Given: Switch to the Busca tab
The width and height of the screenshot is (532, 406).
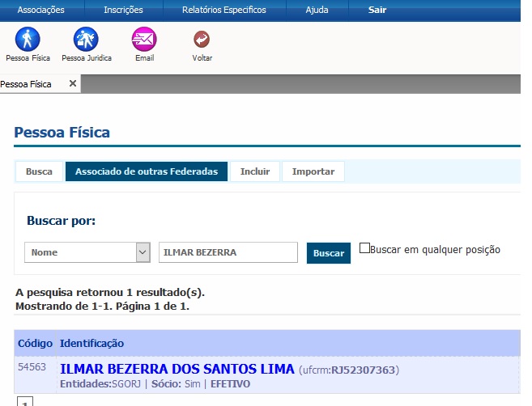Looking at the screenshot, I should (x=39, y=171).
